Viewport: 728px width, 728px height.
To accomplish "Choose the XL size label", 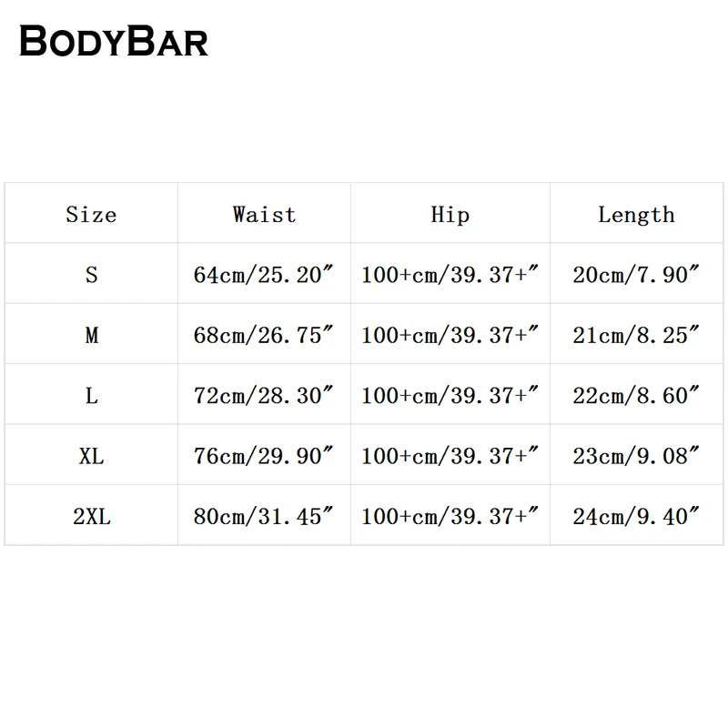I will click(91, 455).
